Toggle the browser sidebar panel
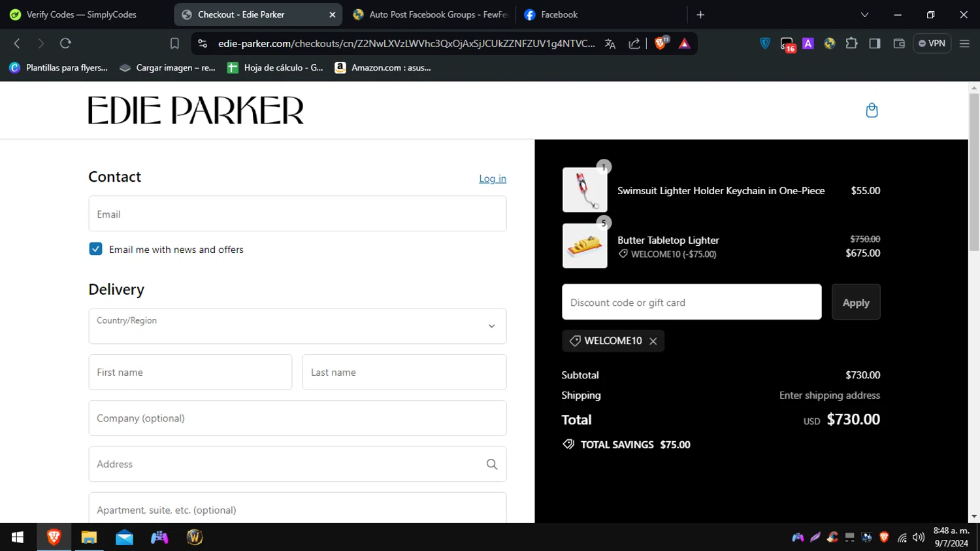Viewport: 980px width, 551px height. tap(875, 43)
